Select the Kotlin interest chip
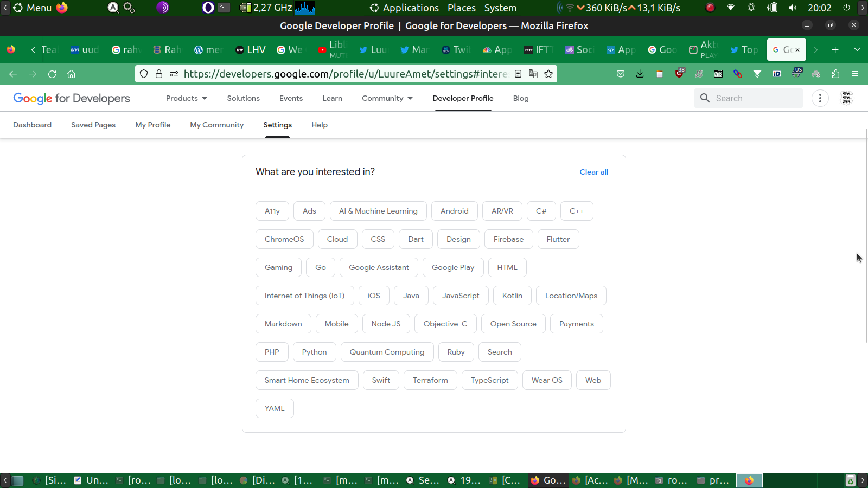 512,296
